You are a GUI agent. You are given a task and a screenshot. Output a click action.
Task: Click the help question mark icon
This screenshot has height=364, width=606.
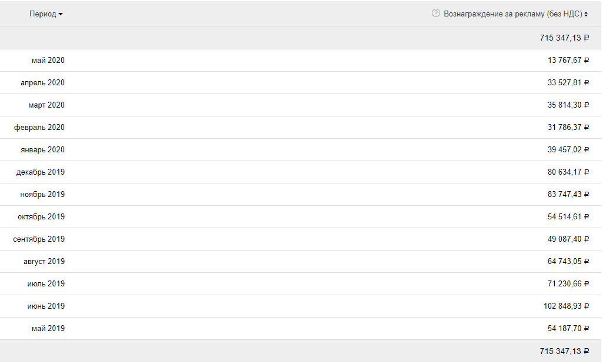[435, 13]
